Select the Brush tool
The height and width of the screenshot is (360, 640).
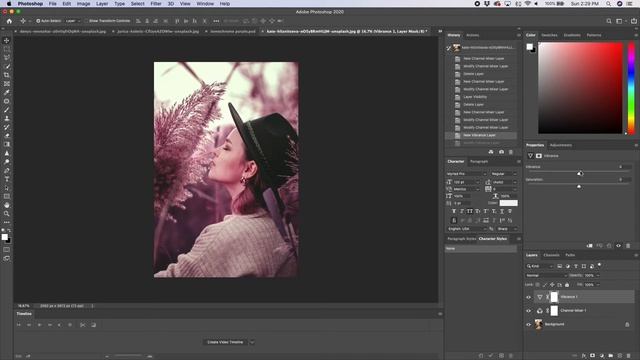pos(7,110)
